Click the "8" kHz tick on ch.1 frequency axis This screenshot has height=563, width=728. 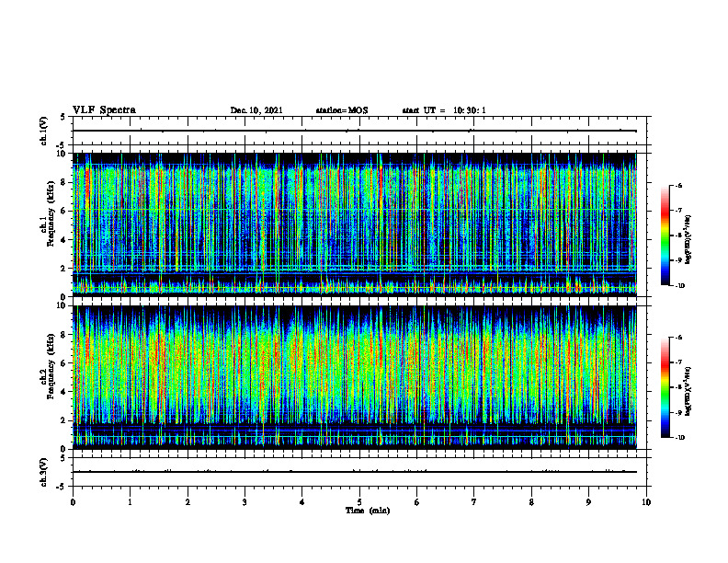[63, 182]
